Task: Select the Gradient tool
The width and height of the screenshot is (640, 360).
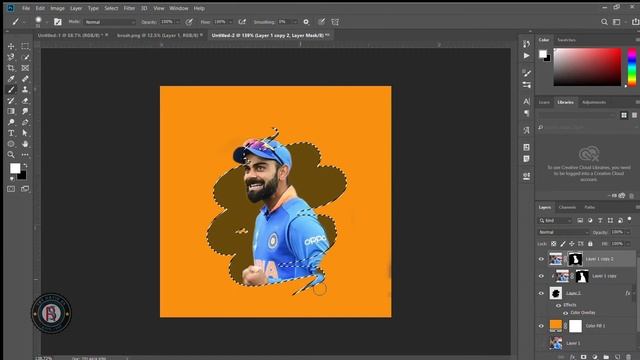Action: [x=11, y=111]
